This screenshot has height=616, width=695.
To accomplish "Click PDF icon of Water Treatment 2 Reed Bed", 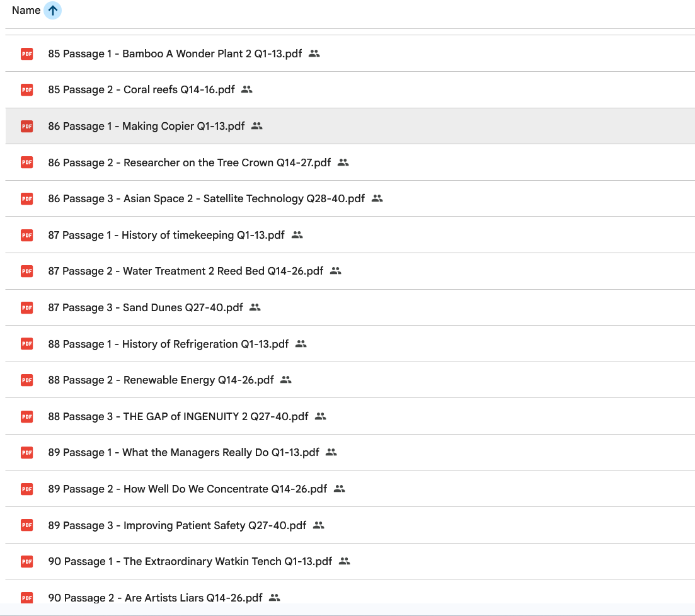I will [26, 271].
